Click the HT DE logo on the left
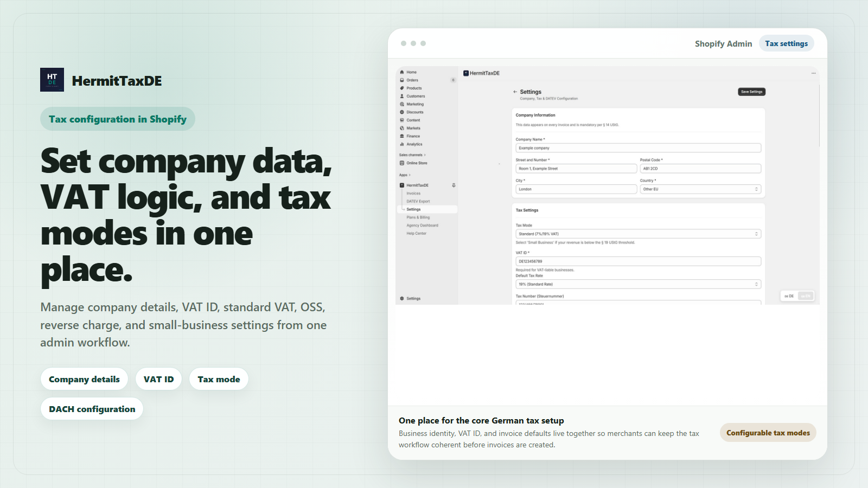Screen dimensions: 868x488 point(52,80)
